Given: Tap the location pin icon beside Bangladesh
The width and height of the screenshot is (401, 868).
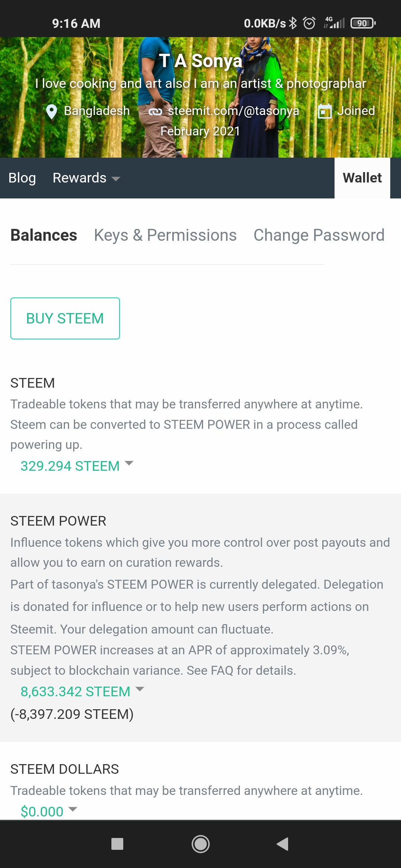Looking at the screenshot, I should [x=52, y=111].
